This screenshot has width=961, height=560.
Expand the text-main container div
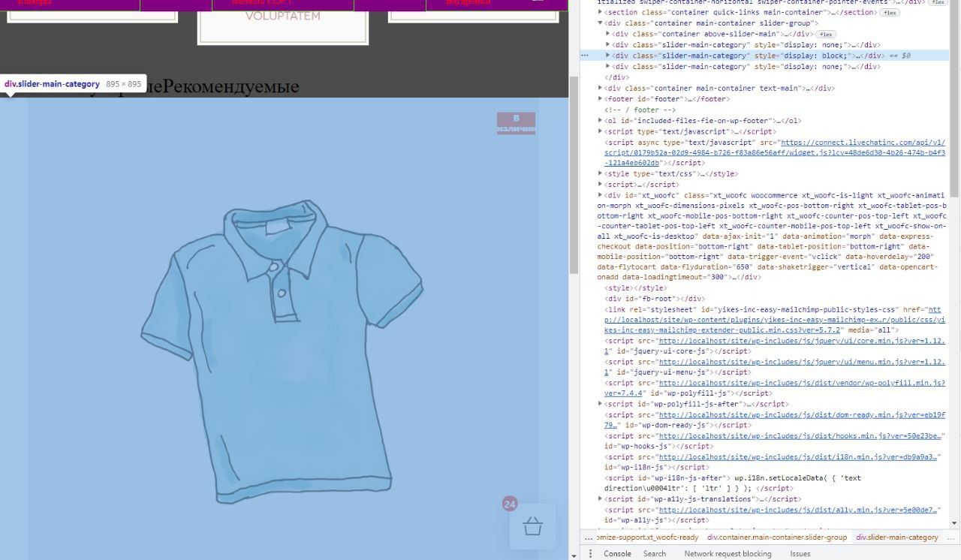601,88
